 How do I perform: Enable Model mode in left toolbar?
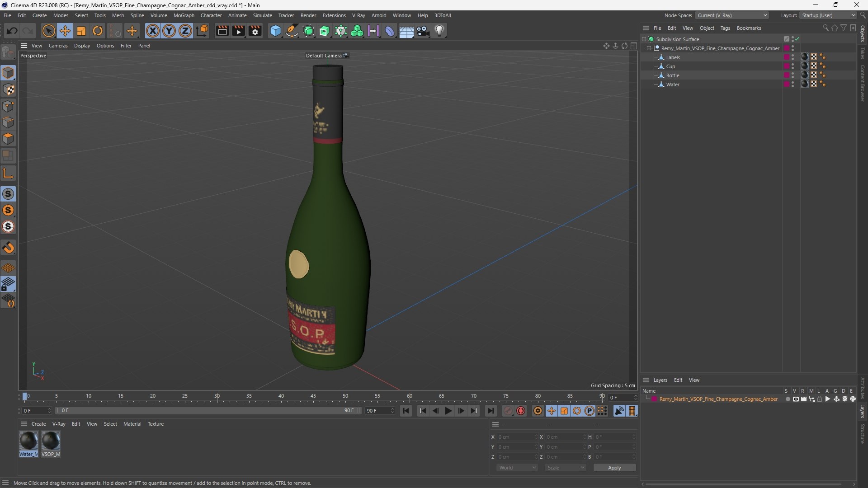[x=8, y=73]
